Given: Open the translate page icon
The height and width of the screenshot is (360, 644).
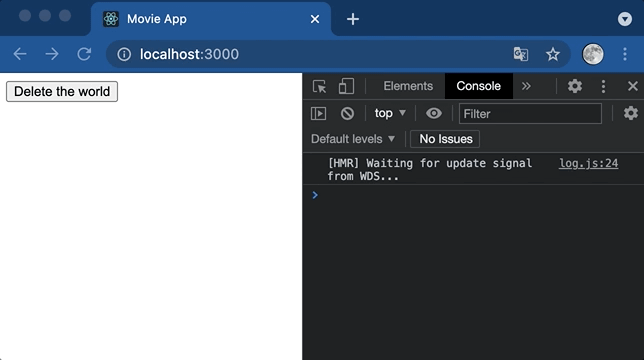Looking at the screenshot, I should (x=521, y=54).
